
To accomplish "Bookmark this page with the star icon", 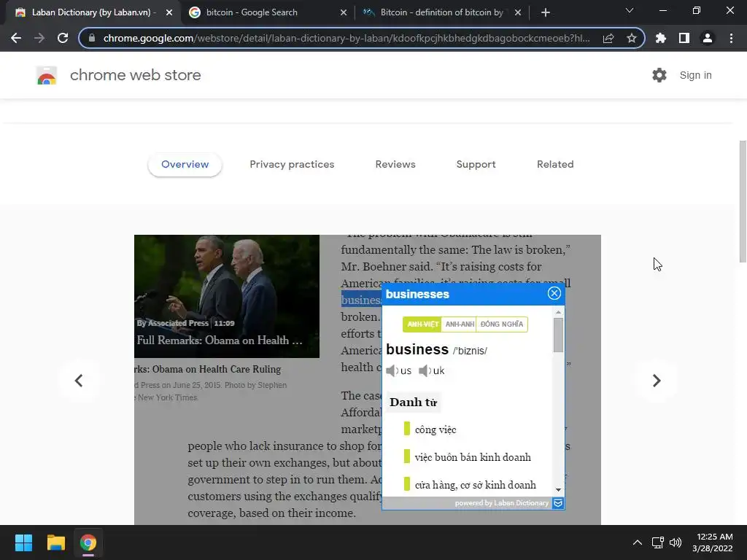I will tap(631, 38).
